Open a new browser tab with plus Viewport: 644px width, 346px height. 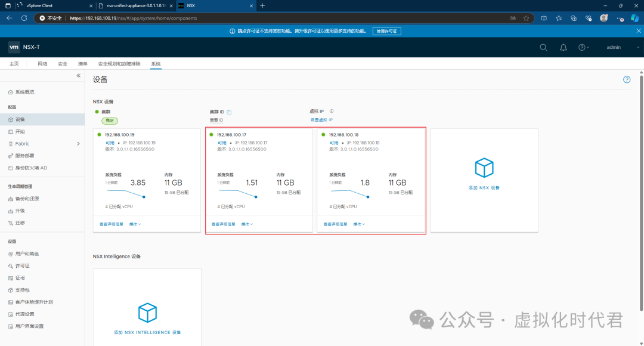(x=262, y=6)
